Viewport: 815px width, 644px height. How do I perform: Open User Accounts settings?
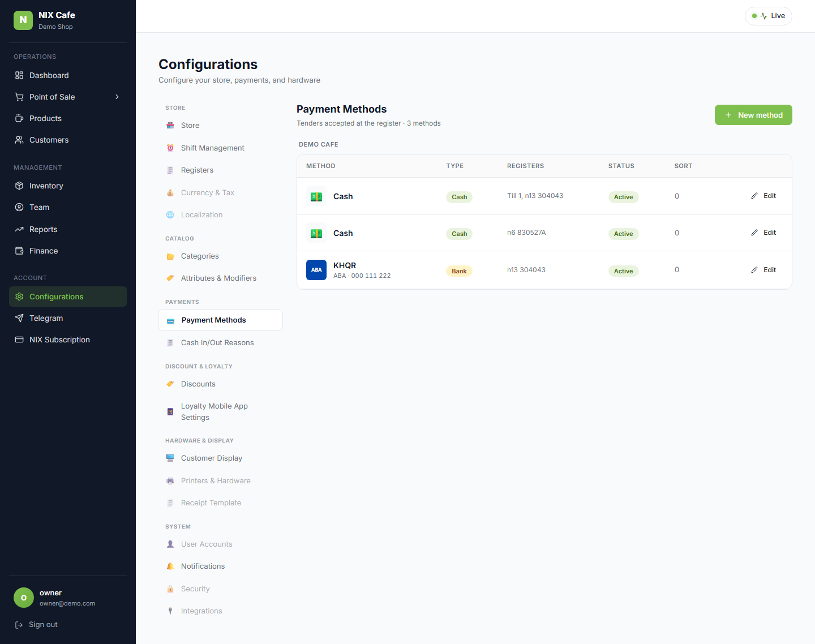[x=221, y=544]
